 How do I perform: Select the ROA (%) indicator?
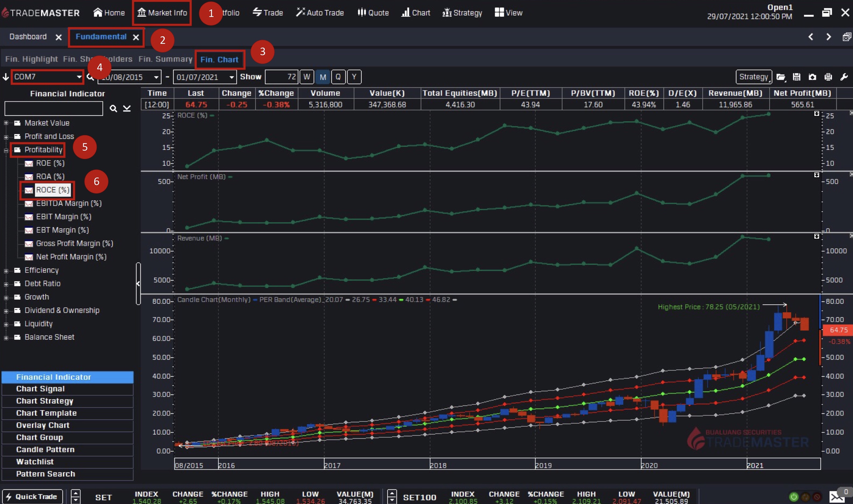coord(50,177)
